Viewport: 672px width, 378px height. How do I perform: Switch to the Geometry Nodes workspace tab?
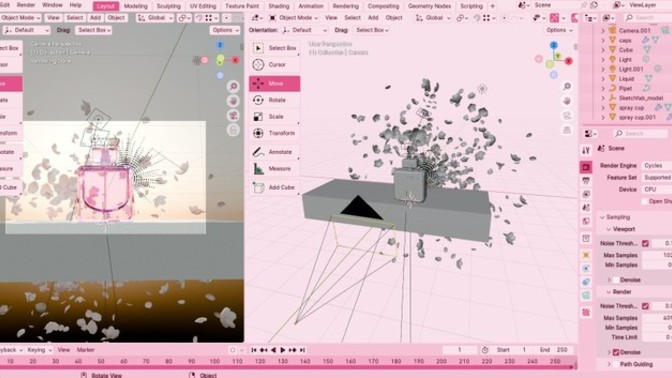[x=429, y=6]
